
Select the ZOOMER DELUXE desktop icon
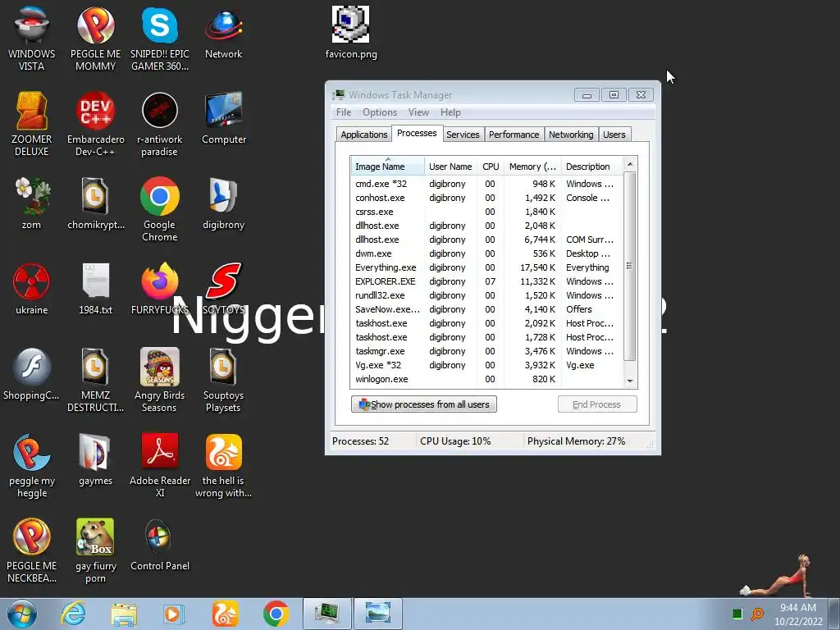[x=32, y=125]
